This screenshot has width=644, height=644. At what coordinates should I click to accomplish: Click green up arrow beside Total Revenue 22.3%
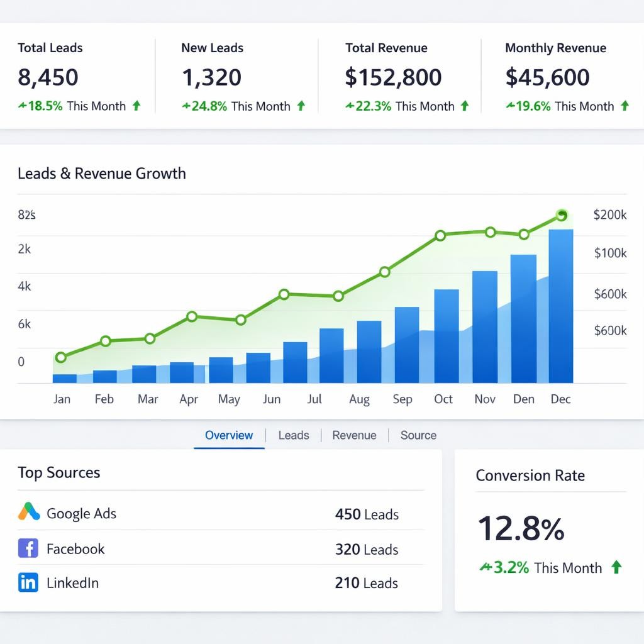click(x=465, y=106)
